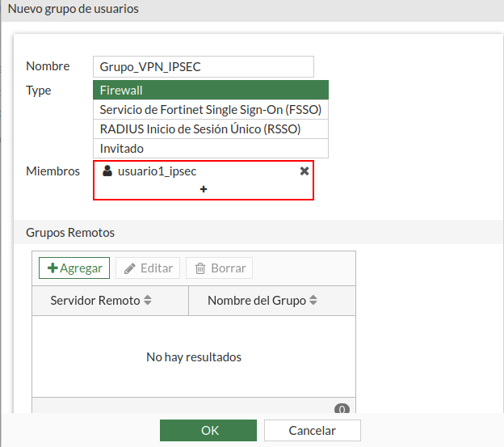Select the usuario1_ipsec member entry
This screenshot has height=447, width=504.
[x=157, y=171]
